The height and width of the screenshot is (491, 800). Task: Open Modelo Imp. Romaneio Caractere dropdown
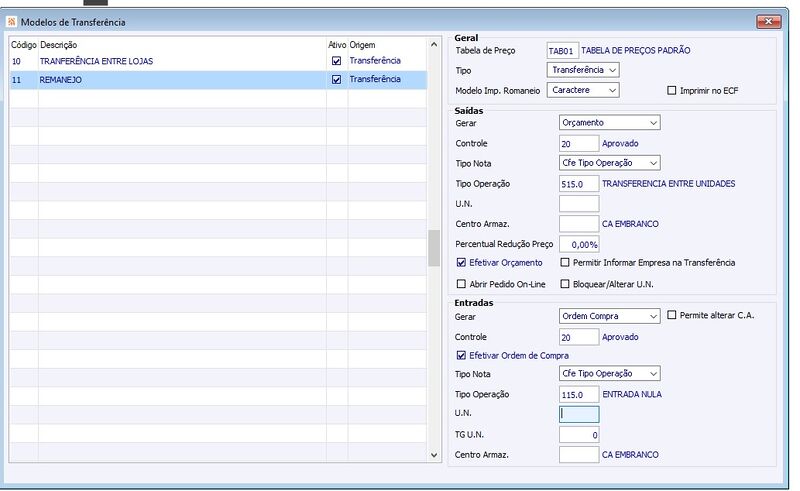click(x=583, y=90)
